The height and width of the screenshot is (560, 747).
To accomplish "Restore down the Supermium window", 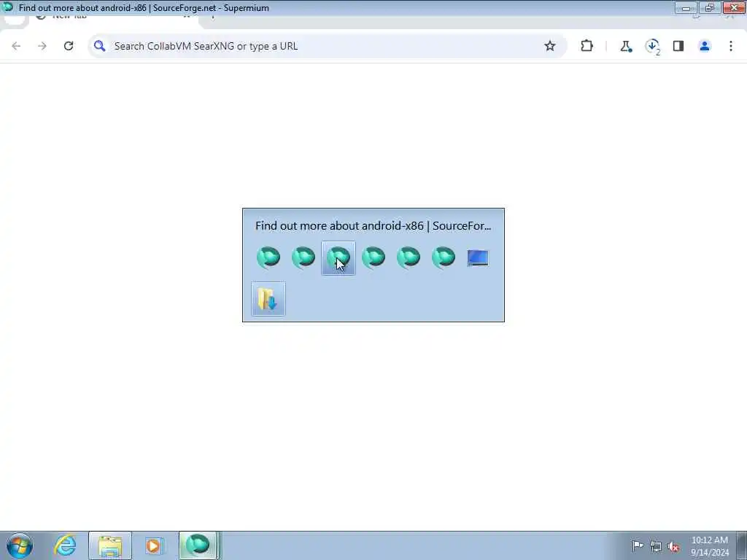I will (x=710, y=7).
